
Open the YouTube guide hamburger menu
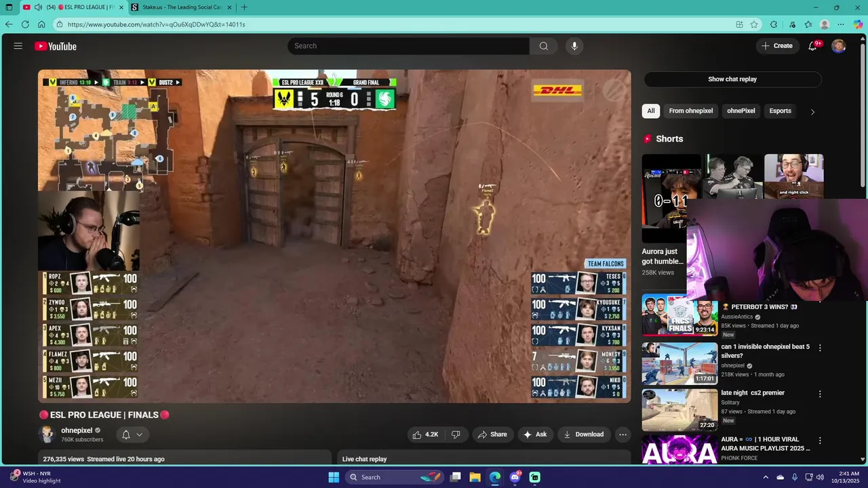pyautogui.click(x=18, y=46)
